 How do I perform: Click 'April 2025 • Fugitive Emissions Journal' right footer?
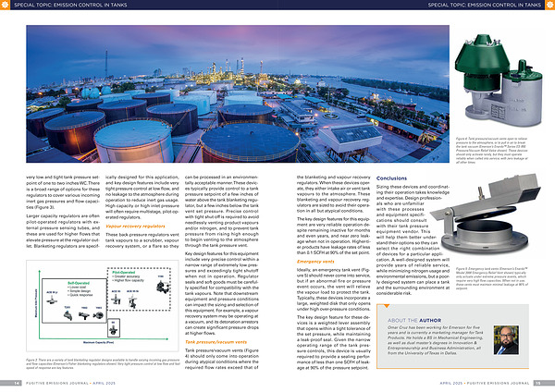tap(484, 383)
